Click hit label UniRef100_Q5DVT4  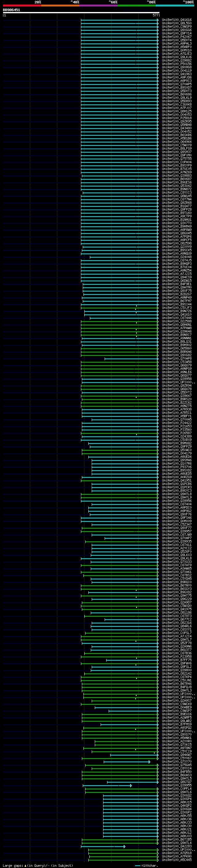[x=177, y=40]
